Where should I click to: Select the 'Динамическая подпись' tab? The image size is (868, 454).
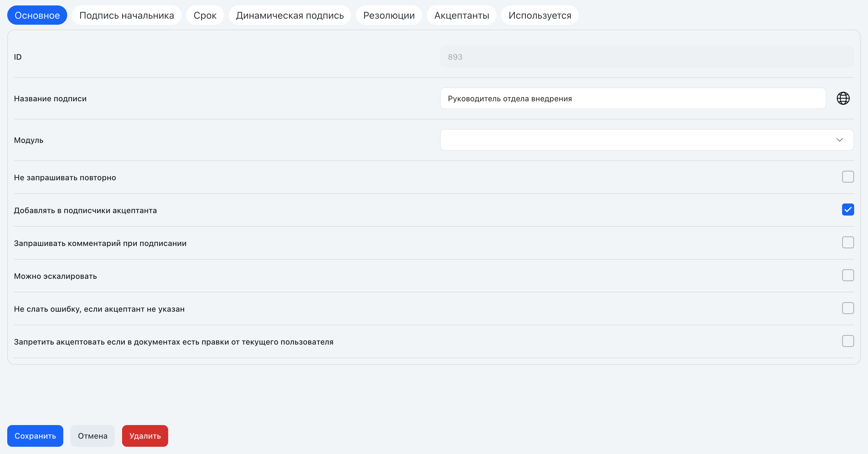tap(290, 15)
